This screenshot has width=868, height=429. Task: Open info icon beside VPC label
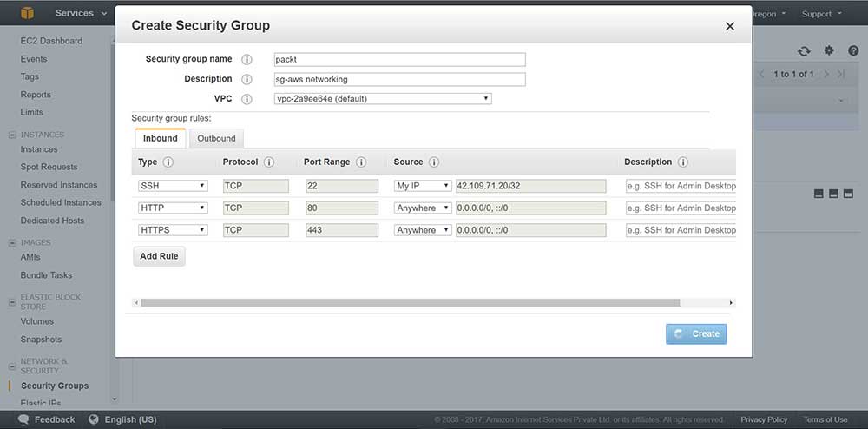pyautogui.click(x=247, y=99)
